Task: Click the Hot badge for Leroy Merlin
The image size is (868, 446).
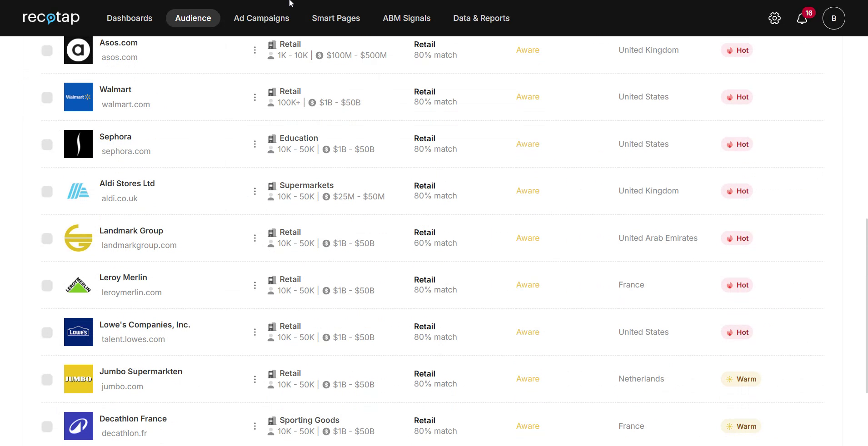Action: (x=737, y=285)
